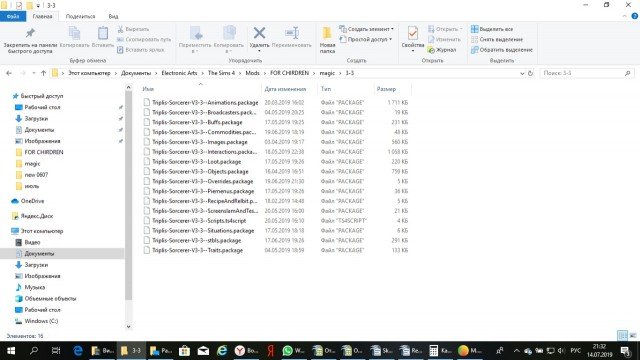Open the Move to (Переместить в) dropdown

point(195,40)
